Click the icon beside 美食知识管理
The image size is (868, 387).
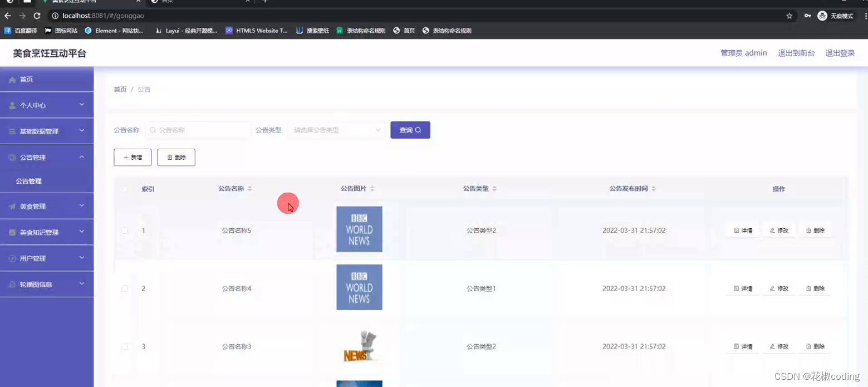click(x=12, y=232)
